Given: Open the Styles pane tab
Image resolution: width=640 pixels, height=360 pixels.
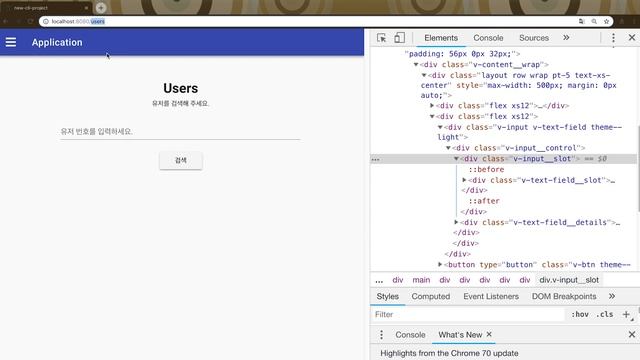Looking at the screenshot, I should coord(387,296).
